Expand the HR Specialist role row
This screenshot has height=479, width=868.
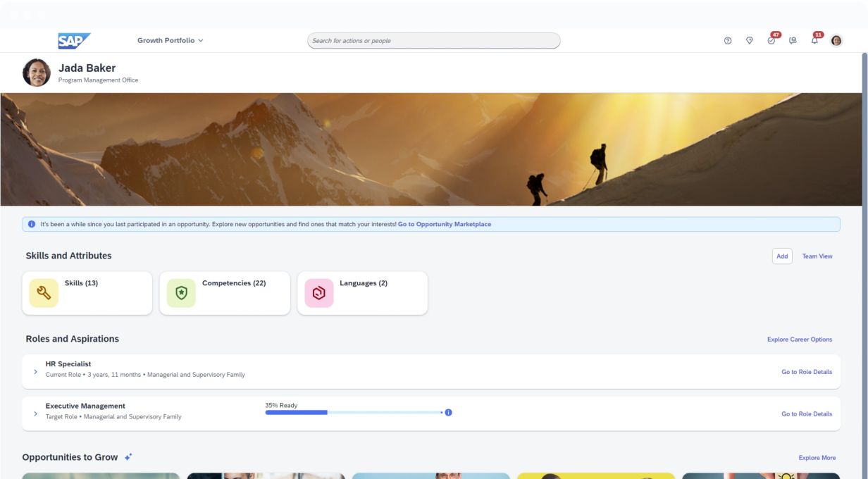[x=36, y=371]
